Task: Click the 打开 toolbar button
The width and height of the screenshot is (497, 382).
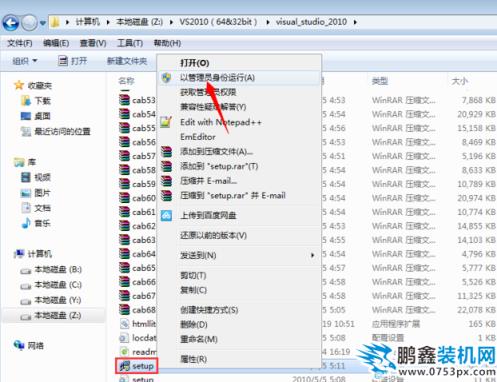Action: (x=72, y=61)
